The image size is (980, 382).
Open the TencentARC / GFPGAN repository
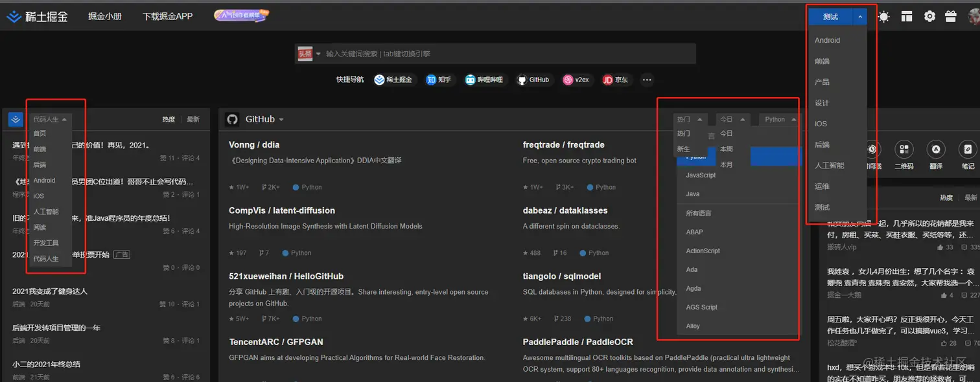click(x=276, y=342)
